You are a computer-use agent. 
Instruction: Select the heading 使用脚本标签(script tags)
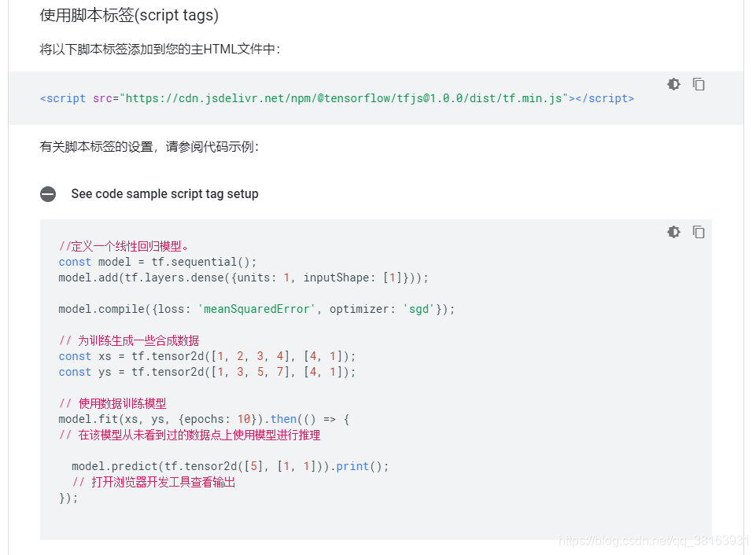click(x=127, y=15)
